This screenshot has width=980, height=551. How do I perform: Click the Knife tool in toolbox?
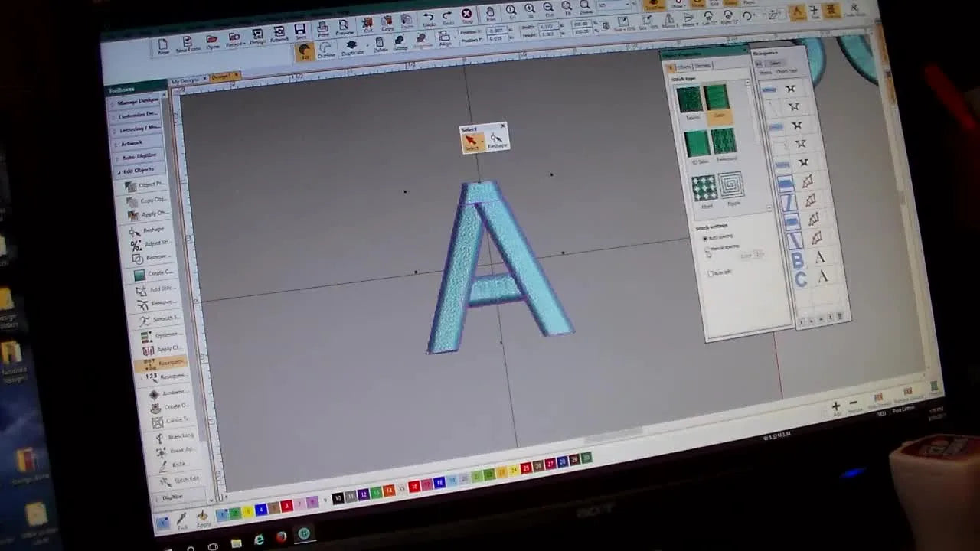pyautogui.click(x=173, y=465)
